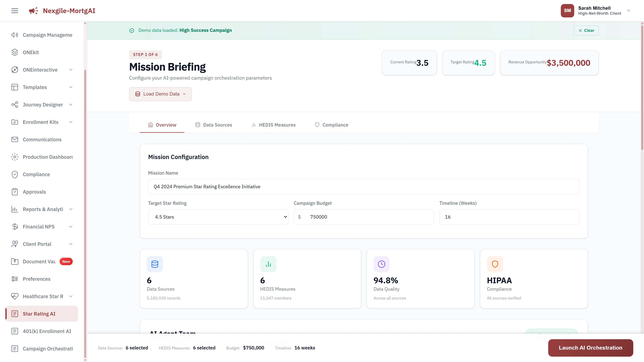Select the Financial NPS dollar icon
Viewport: 644px width, 362px height.
(14, 226)
